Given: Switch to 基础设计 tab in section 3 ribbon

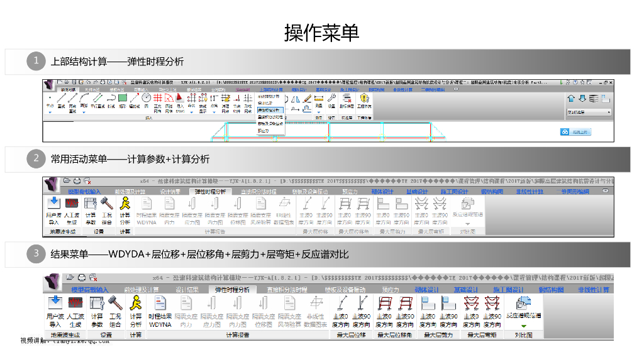Looking at the screenshot, I should point(465,290).
